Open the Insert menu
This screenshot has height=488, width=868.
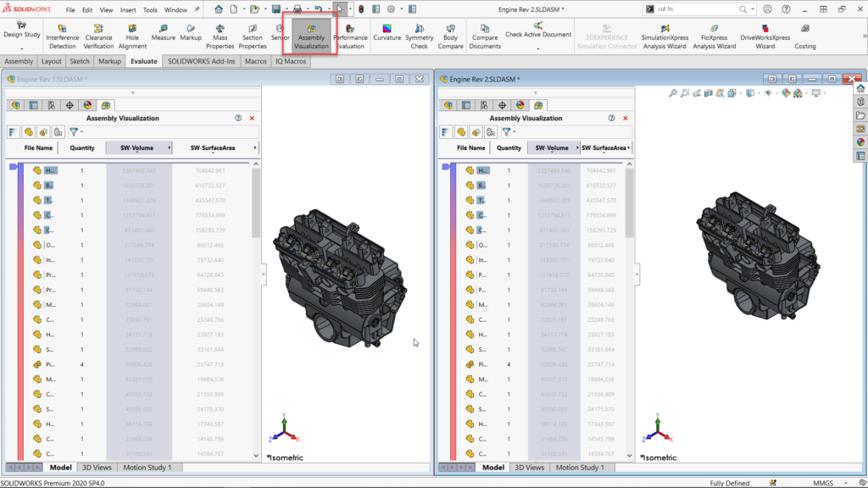128,10
